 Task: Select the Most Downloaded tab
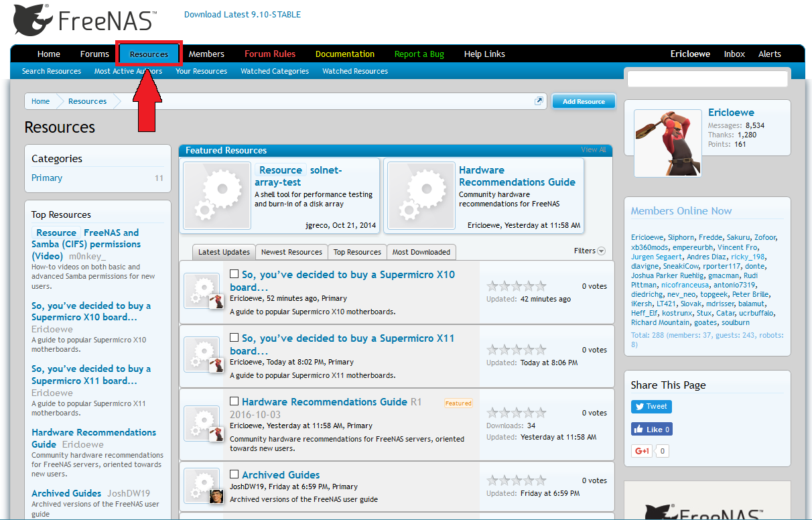click(421, 252)
